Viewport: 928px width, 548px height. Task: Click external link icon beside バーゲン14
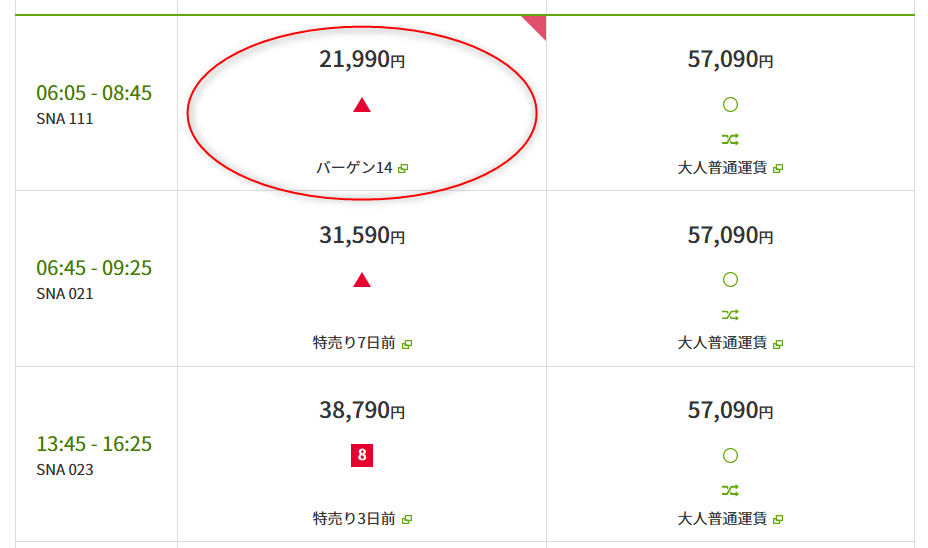(404, 169)
